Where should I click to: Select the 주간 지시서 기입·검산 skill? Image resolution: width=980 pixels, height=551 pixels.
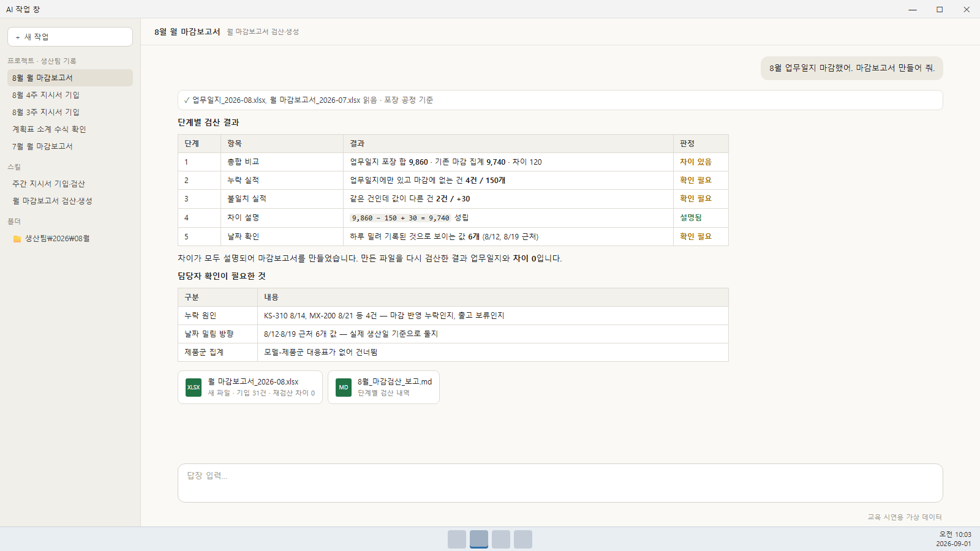coord(70,184)
